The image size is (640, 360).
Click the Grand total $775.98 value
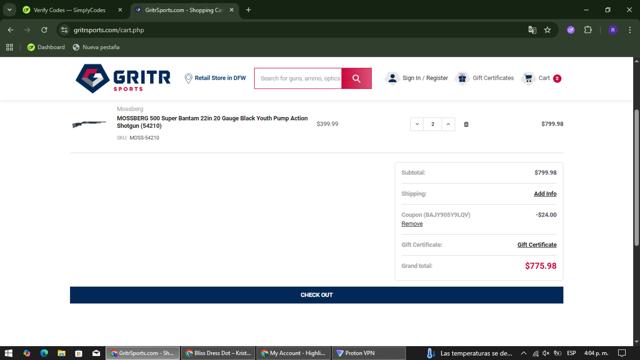540,266
